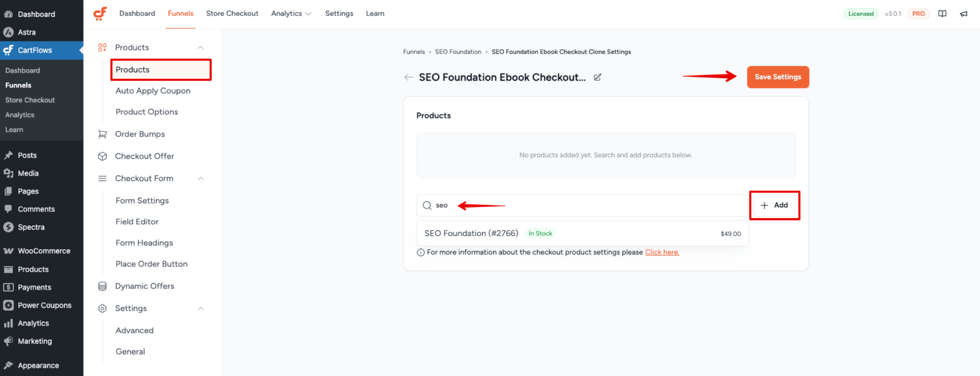
Task: Open Advanced settings
Action: [135, 331]
